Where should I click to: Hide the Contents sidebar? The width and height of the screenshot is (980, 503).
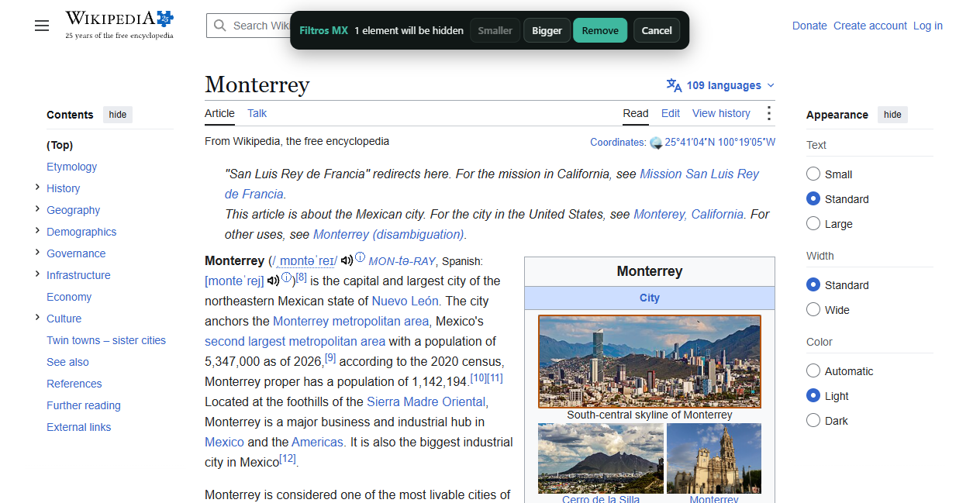(x=118, y=115)
